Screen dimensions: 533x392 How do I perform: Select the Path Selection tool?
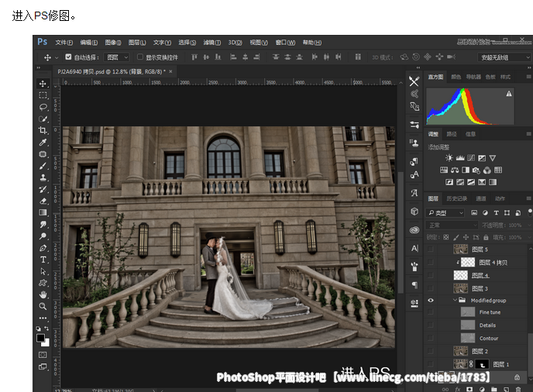coord(43,271)
